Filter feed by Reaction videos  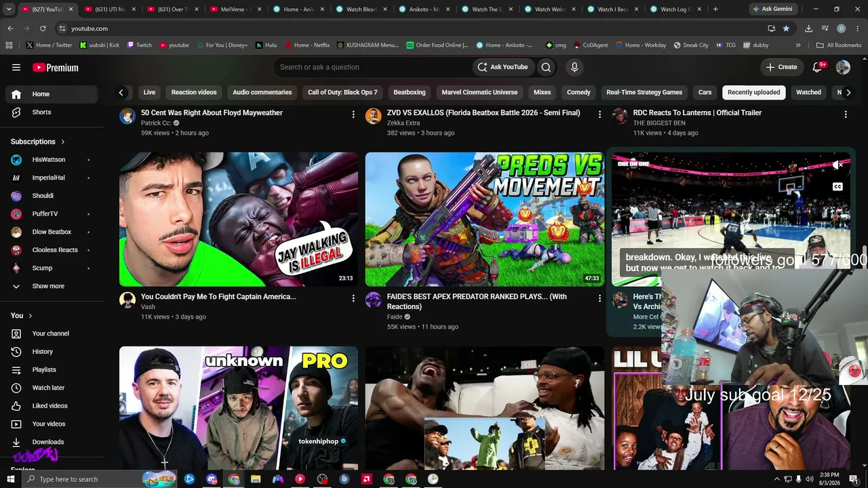tap(194, 92)
